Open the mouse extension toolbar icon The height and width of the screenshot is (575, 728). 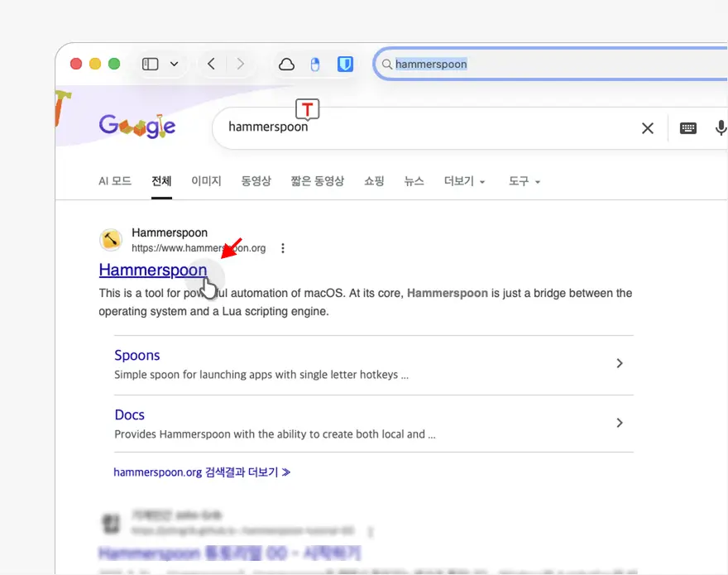315,64
